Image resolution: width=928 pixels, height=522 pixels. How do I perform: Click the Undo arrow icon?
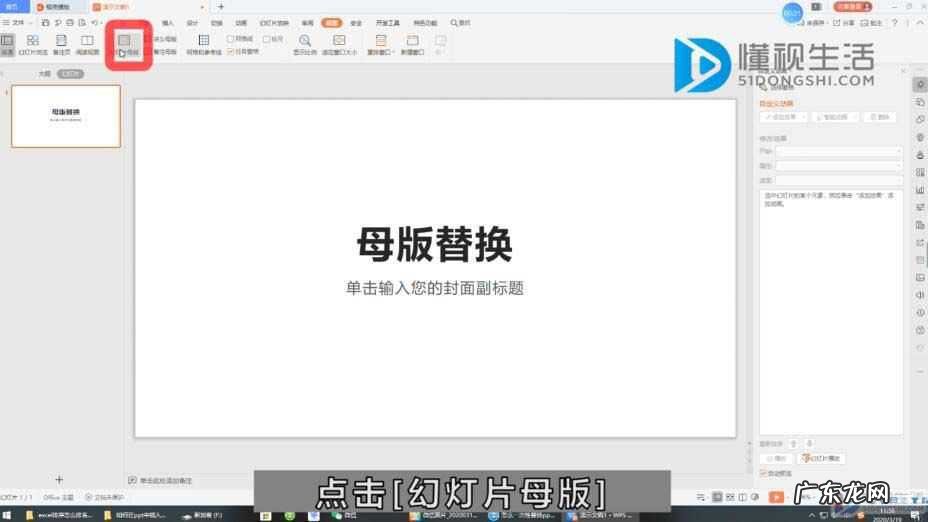pos(94,22)
